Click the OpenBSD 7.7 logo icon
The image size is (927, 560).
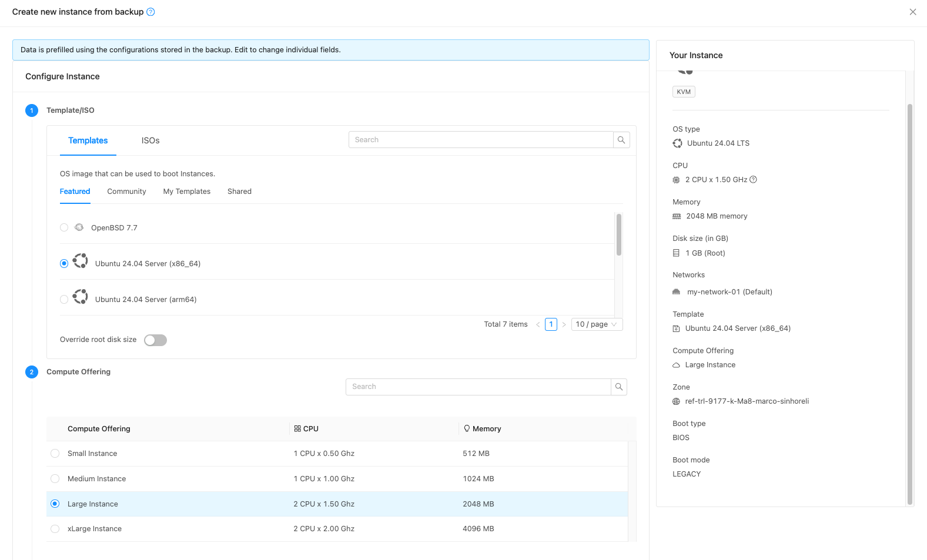(x=79, y=227)
